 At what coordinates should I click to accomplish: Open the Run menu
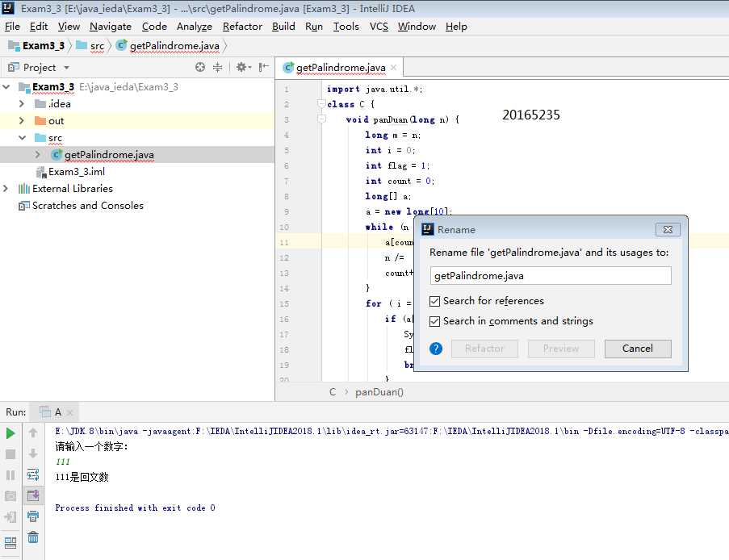(314, 27)
